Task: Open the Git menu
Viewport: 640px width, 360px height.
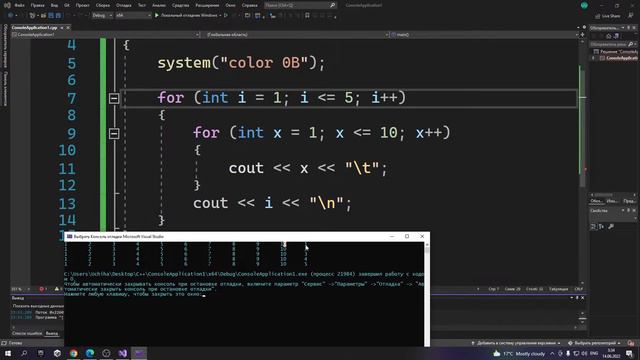Action: [67, 5]
